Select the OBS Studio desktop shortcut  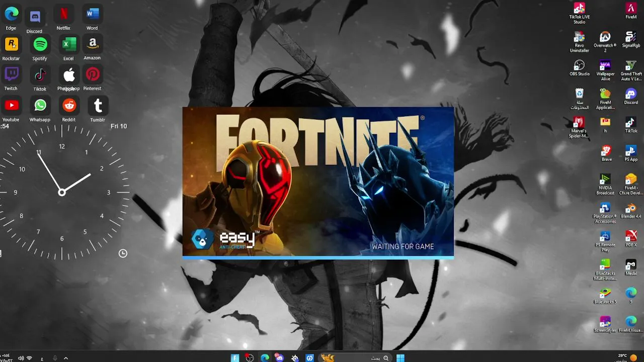pyautogui.click(x=580, y=68)
